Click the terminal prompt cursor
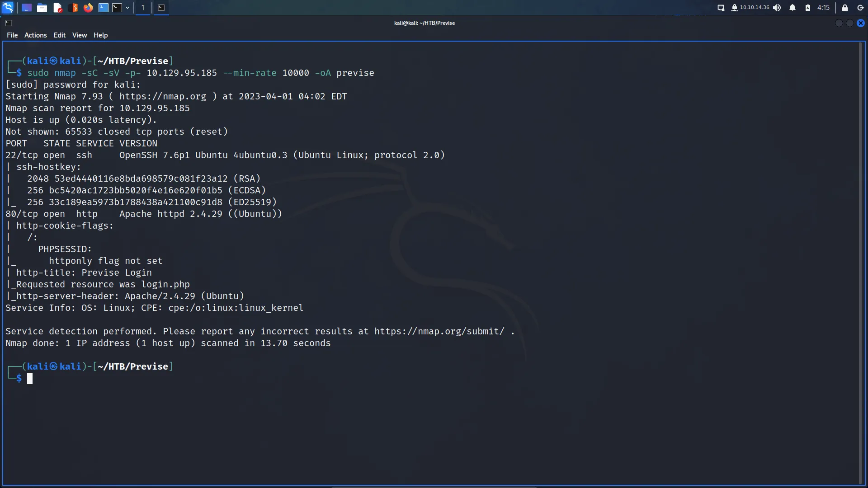Screen dimensions: 868x488 tap(30, 379)
